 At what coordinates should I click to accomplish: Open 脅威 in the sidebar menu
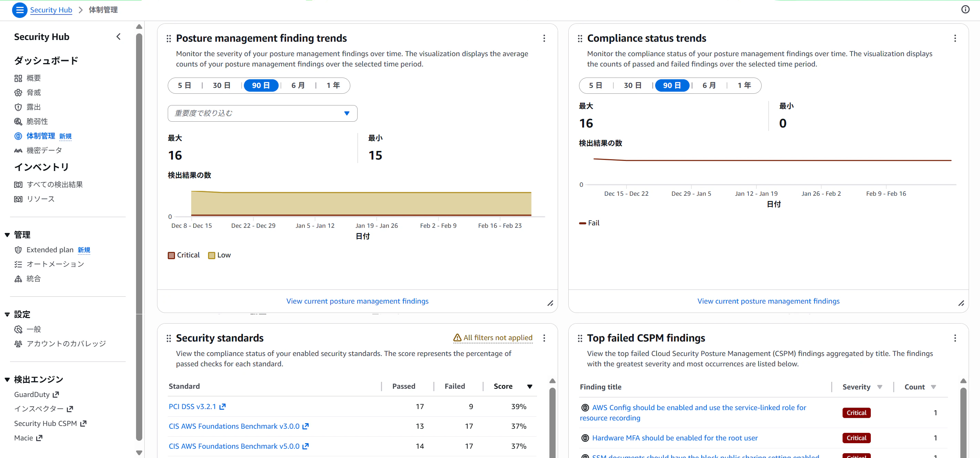point(33,92)
